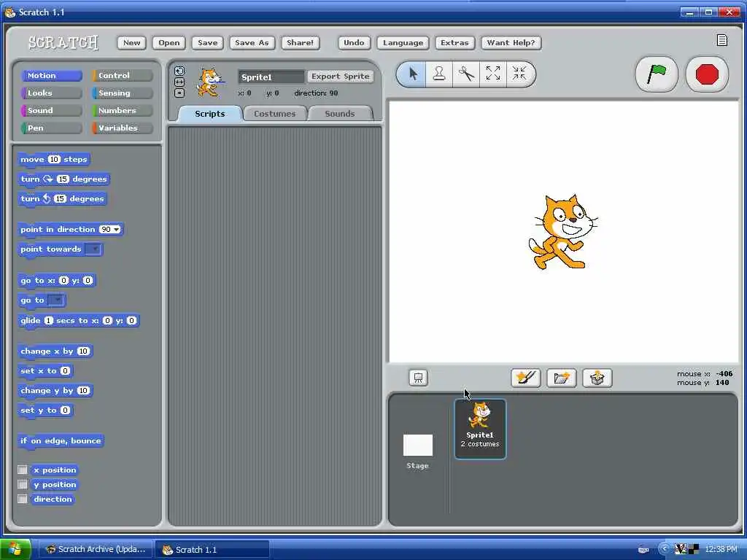The height and width of the screenshot is (560, 747).
Task: Click the cat on the stage
Action: [562, 232]
